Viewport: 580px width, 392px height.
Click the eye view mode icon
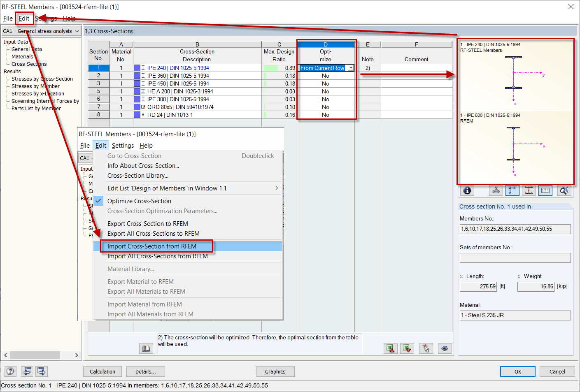click(x=445, y=348)
